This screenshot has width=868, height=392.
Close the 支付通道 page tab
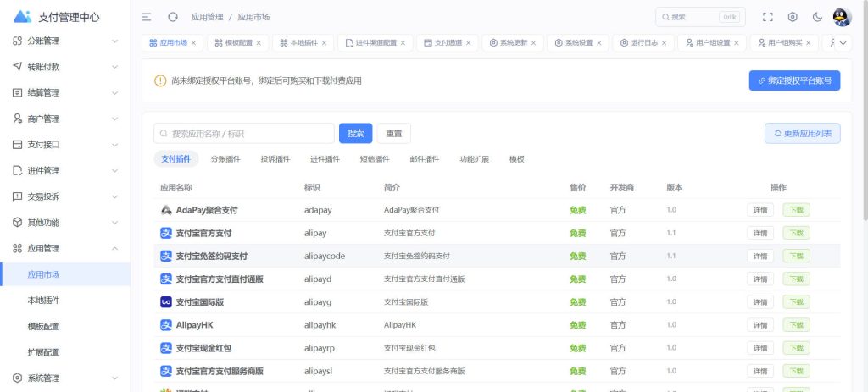pos(468,43)
